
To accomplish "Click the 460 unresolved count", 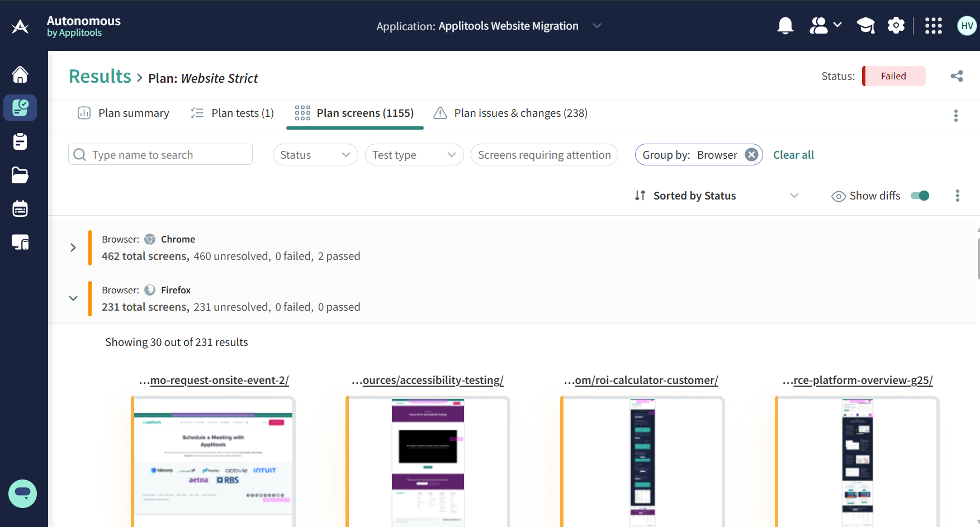I will [x=232, y=256].
